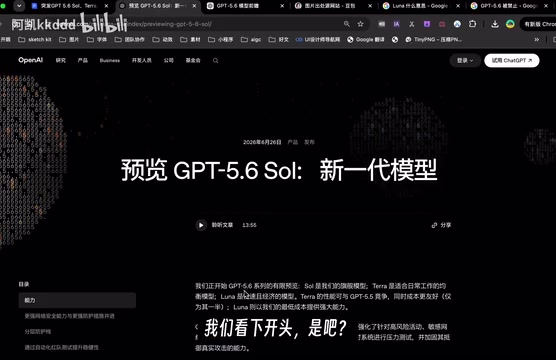Open the aigc bookmark folder
The width and height of the screenshot is (556, 360).
[x=251, y=39]
